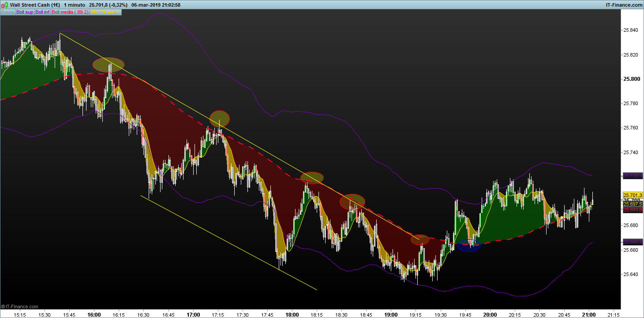Viewport: 644px width, 318px height.
Task: Click the 18:00 label on time axis
Action: (x=292, y=315)
